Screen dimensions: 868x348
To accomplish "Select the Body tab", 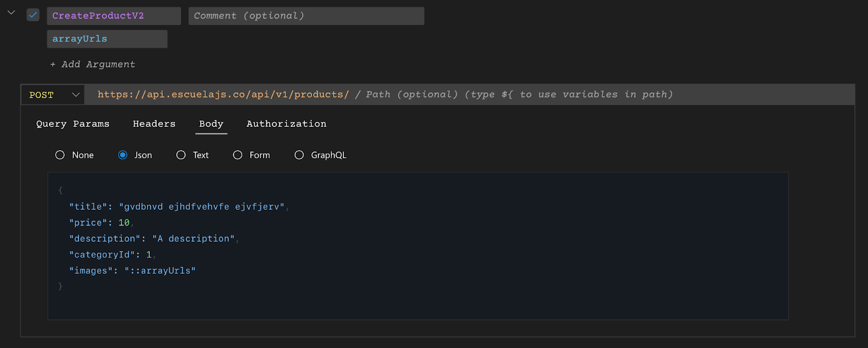I will [x=211, y=124].
